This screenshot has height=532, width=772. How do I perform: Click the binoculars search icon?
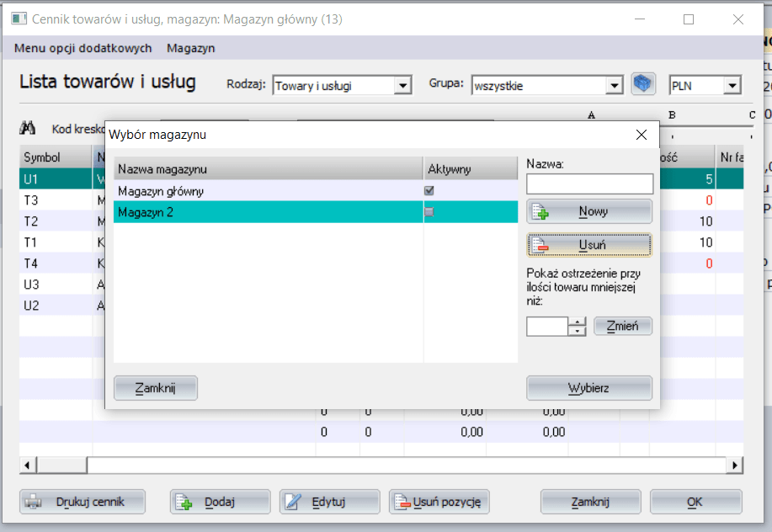[27, 129]
